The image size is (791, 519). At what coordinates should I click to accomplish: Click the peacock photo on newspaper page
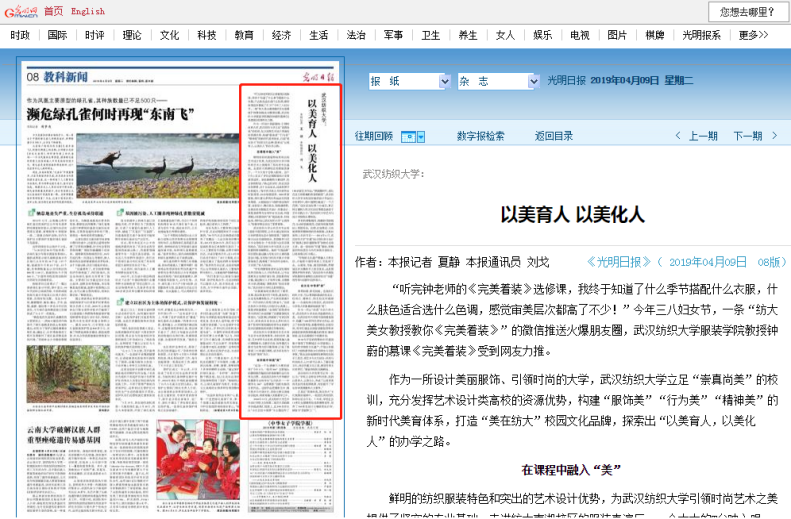(157, 165)
